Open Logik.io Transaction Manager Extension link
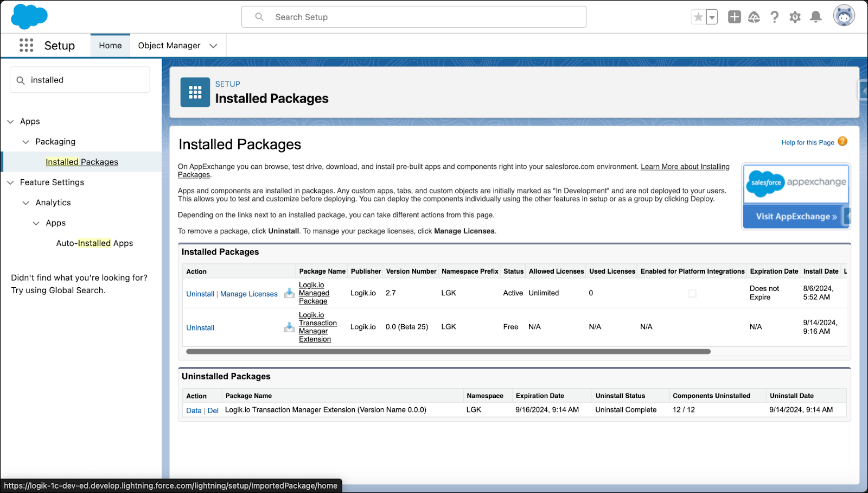Screen dimensions: 868x493 [x=318, y=327]
